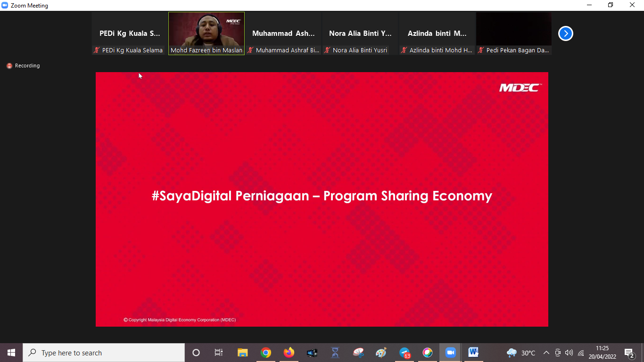Open the monitor app icon on taskbar
Screen dimensions: 644x362
tap(312, 353)
